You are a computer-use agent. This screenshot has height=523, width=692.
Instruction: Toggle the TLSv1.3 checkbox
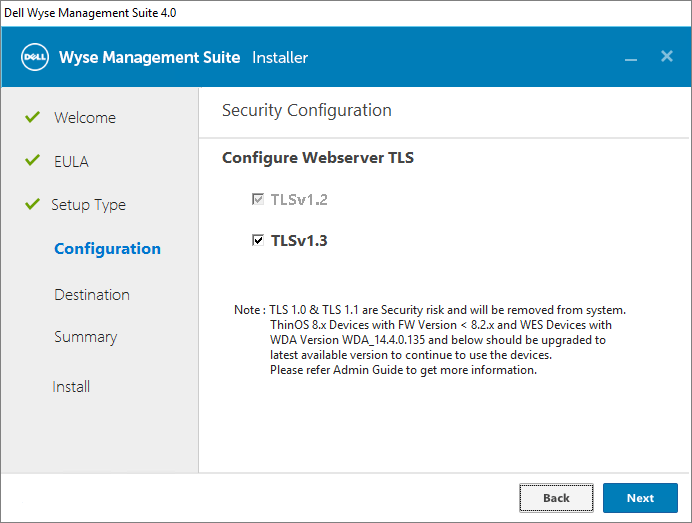tap(258, 240)
